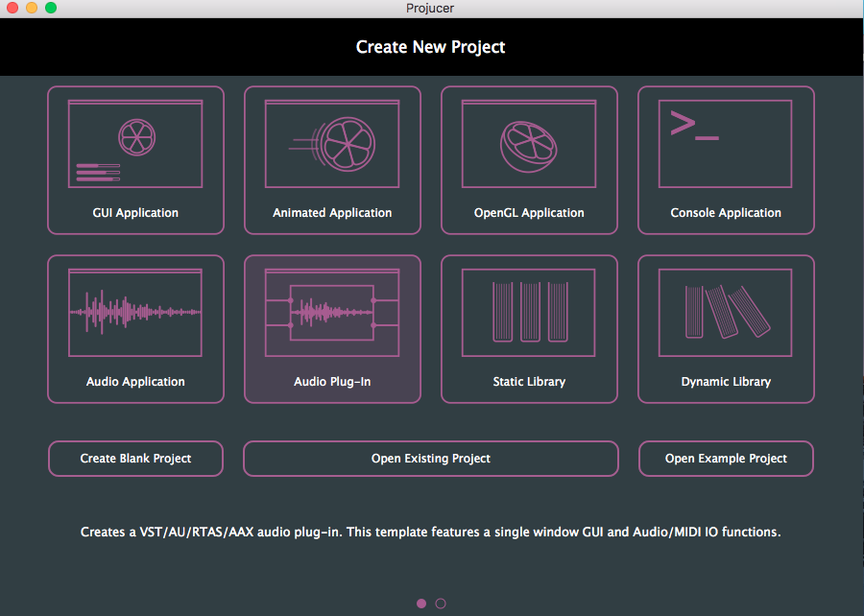
Task: Maximize the Projucer window with green button
Action: pyautogui.click(x=51, y=8)
